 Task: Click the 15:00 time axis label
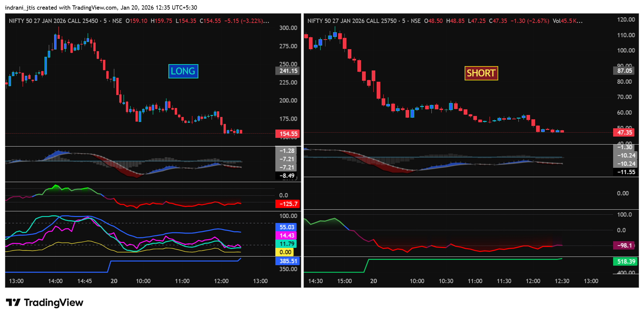pyautogui.click(x=344, y=281)
